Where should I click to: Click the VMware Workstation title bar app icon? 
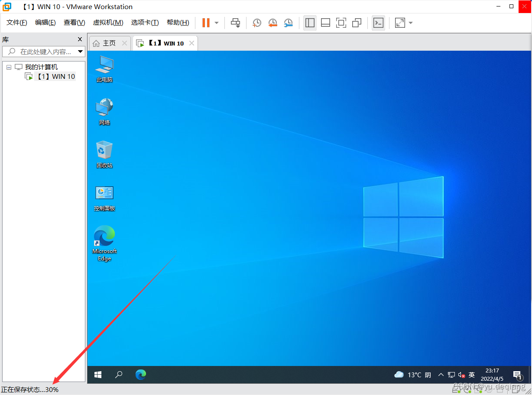7,6
